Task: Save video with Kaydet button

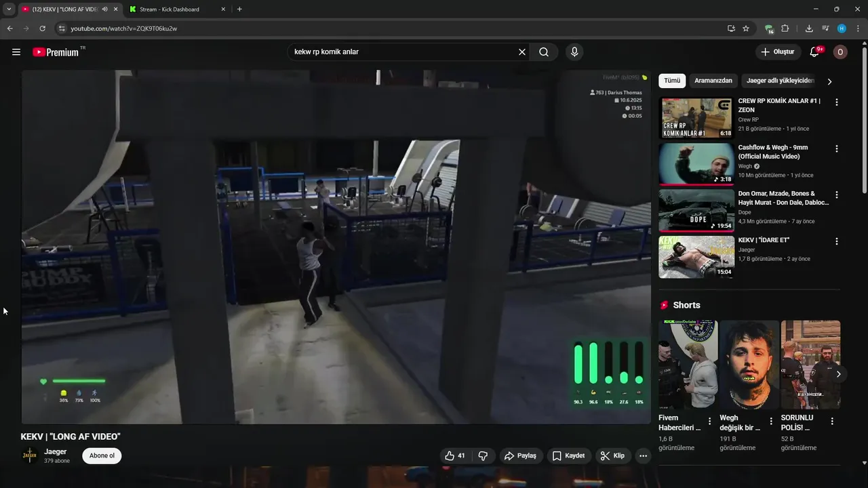Action: pyautogui.click(x=568, y=456)
